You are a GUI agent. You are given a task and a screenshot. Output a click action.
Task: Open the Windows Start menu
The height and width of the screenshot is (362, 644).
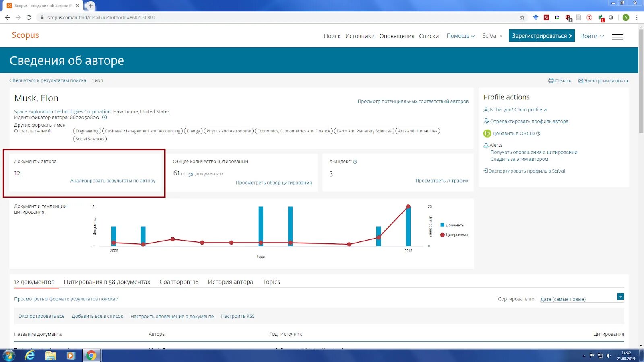[x=9, y=356]
